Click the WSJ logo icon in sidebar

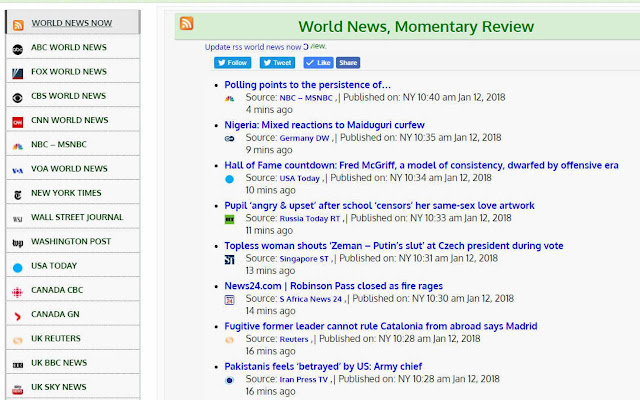pos(18,220)
